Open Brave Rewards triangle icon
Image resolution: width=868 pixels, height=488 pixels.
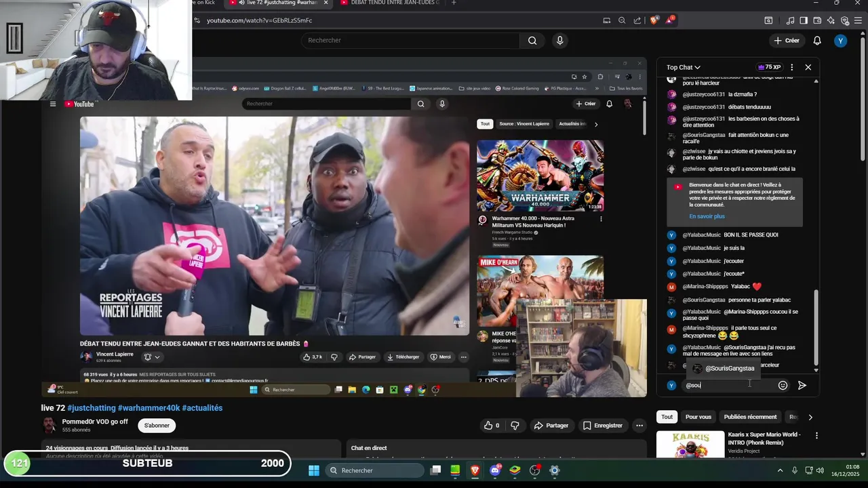point(669,20)
